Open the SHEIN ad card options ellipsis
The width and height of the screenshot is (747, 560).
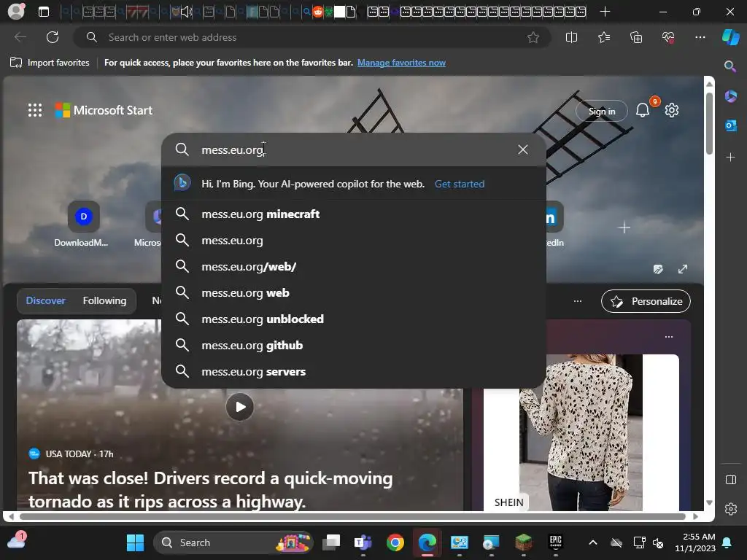[x=669, y=337]
